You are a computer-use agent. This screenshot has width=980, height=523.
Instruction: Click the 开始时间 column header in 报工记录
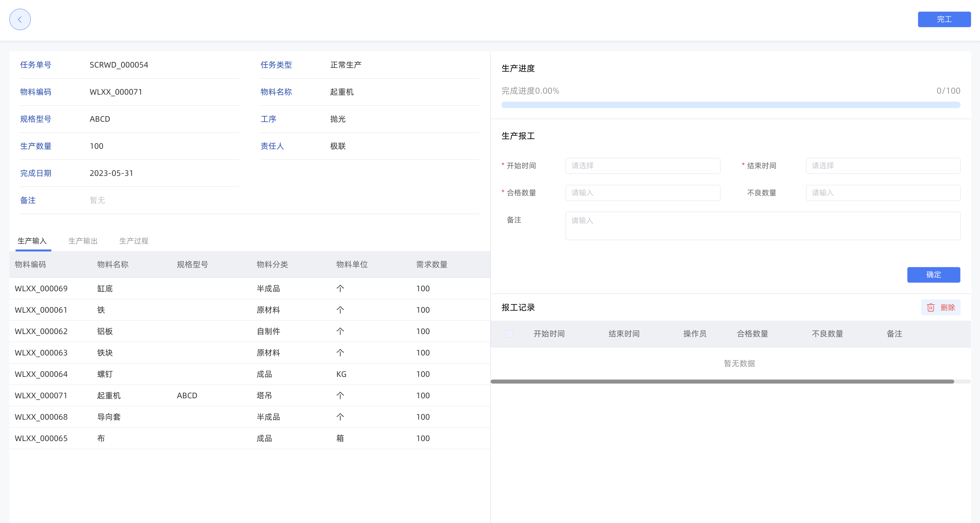549,334
